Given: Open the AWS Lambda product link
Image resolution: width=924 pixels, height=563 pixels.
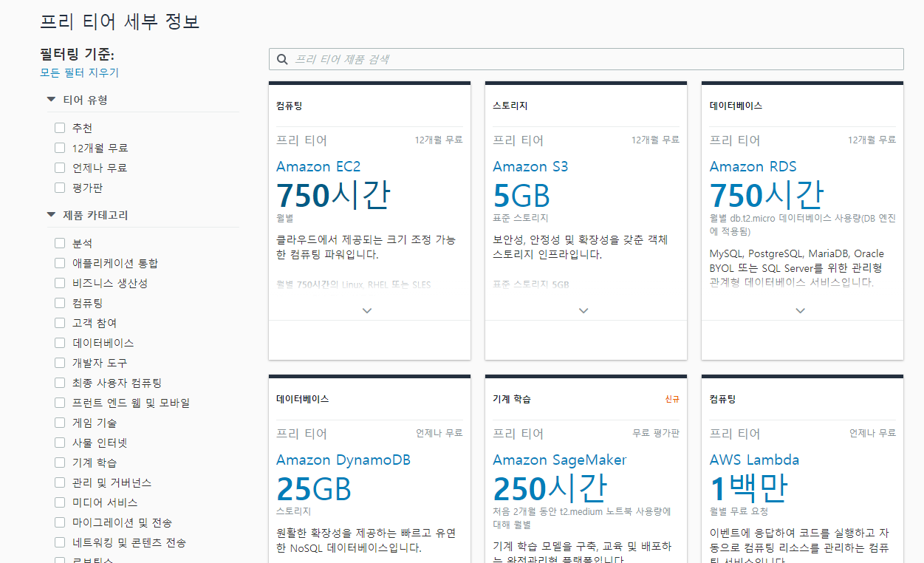Looking at the screenshot, I should tap(754, 460).
